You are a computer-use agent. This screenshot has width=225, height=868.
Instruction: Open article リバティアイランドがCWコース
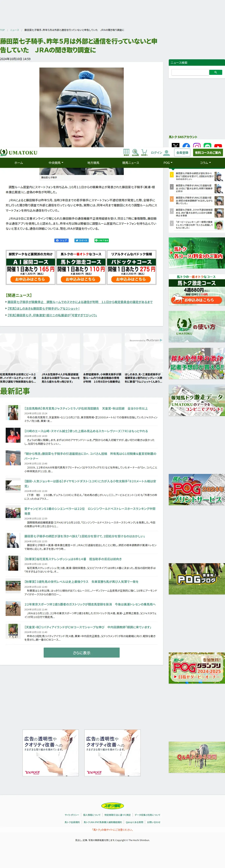[88, 627]
